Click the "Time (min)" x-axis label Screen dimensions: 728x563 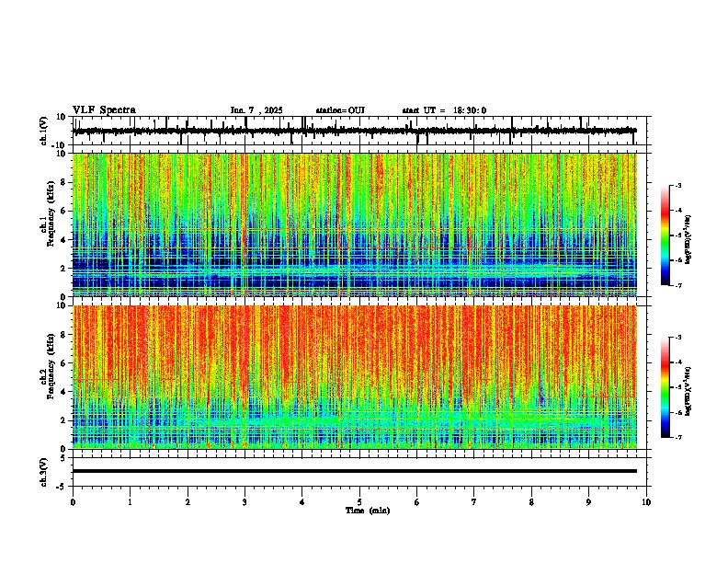tap(368, 511)
